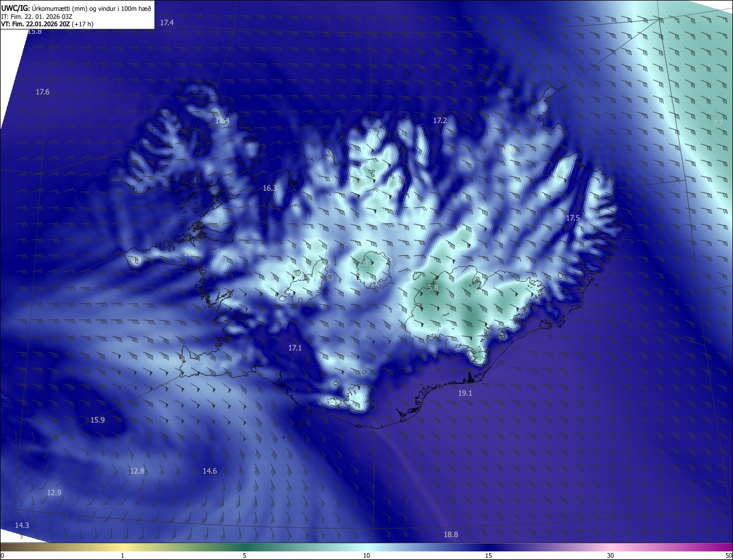Click the 19.1 value near the coast
This screenshot has width=733, height=560.
pos(465,393)
